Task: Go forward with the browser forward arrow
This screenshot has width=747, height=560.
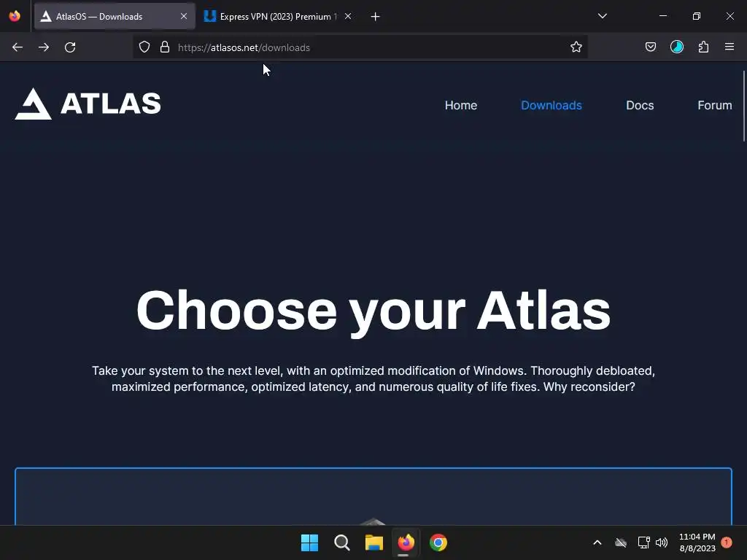Action: click(x=44, y=47)
